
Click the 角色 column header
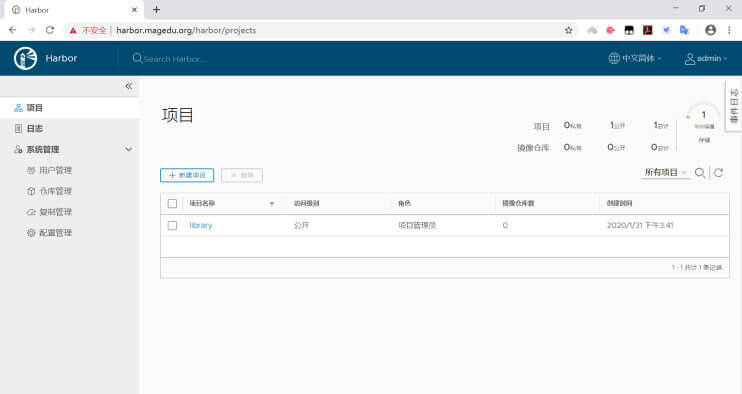(x=404, y=203)
